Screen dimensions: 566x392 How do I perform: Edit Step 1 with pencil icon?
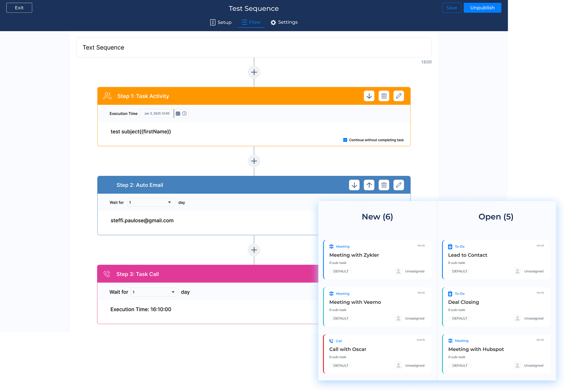[x=399, y=96]
